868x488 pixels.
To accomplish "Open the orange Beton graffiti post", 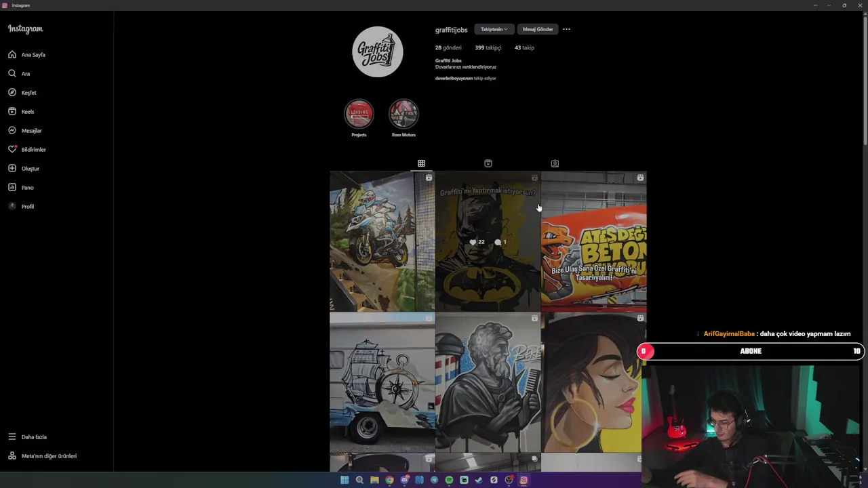I will pyautogui.click(x=593, y=241).
